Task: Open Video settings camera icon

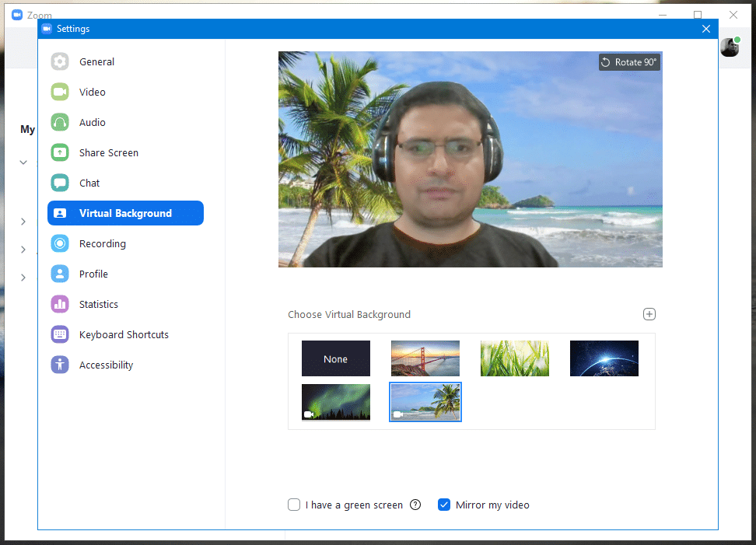Action: (60, 93)
